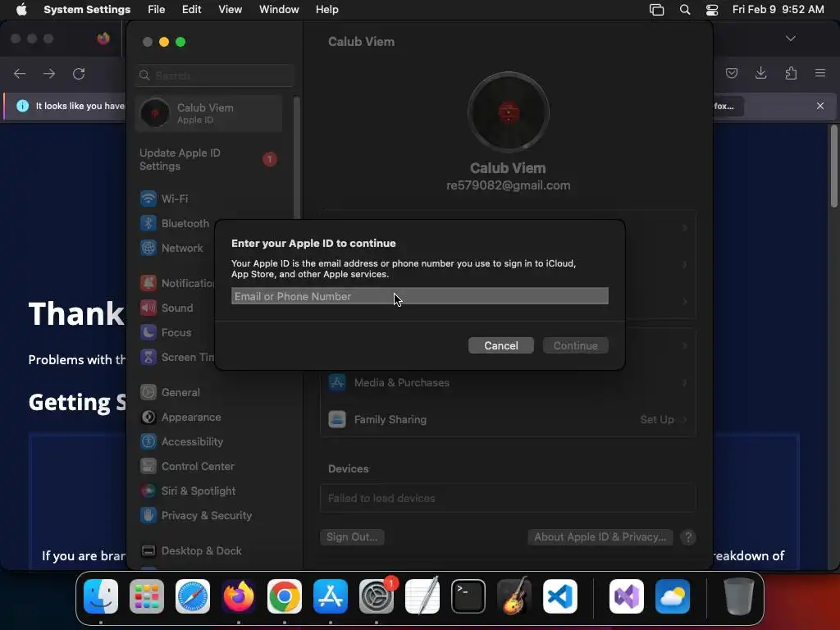Open the Apple menu
Screen dimensions: 840x630
[x=21, y=9]
